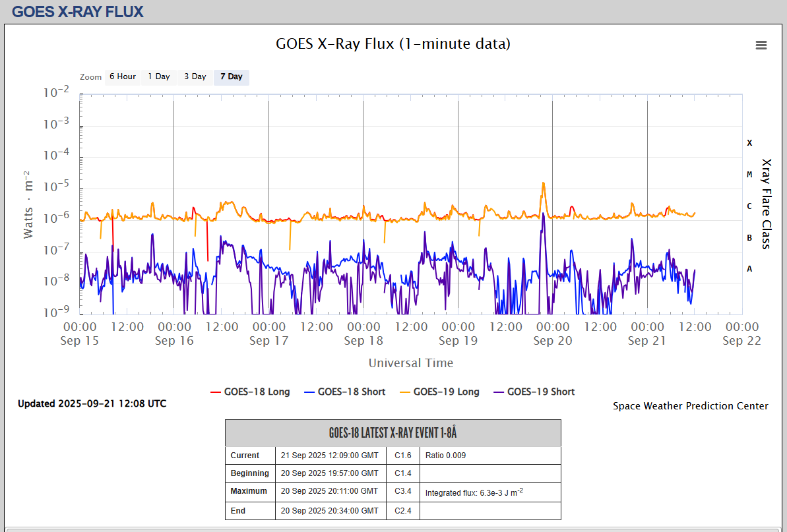Click the Current row timestamp cell
This screenshot has height=532, width=787.
(x=330, y=456)
